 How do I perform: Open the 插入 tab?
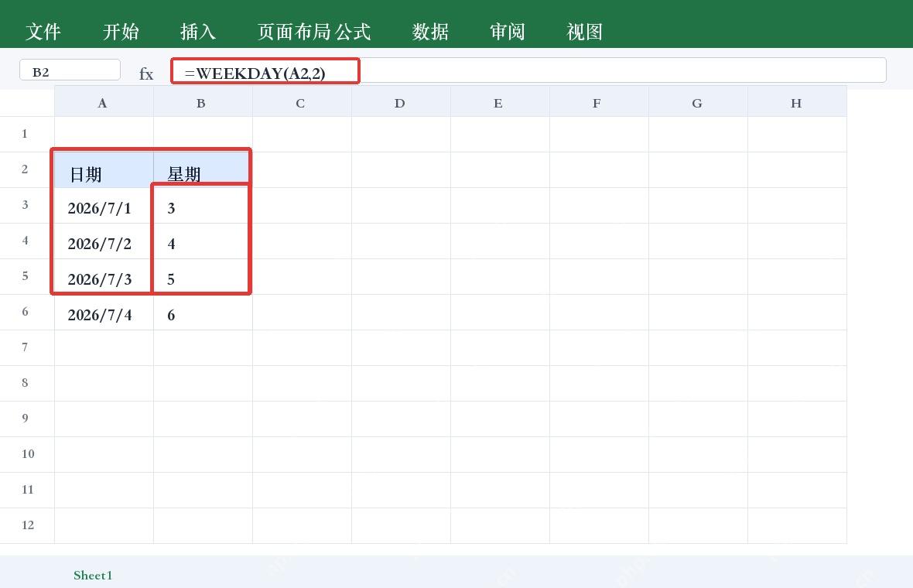coord(198,32)
